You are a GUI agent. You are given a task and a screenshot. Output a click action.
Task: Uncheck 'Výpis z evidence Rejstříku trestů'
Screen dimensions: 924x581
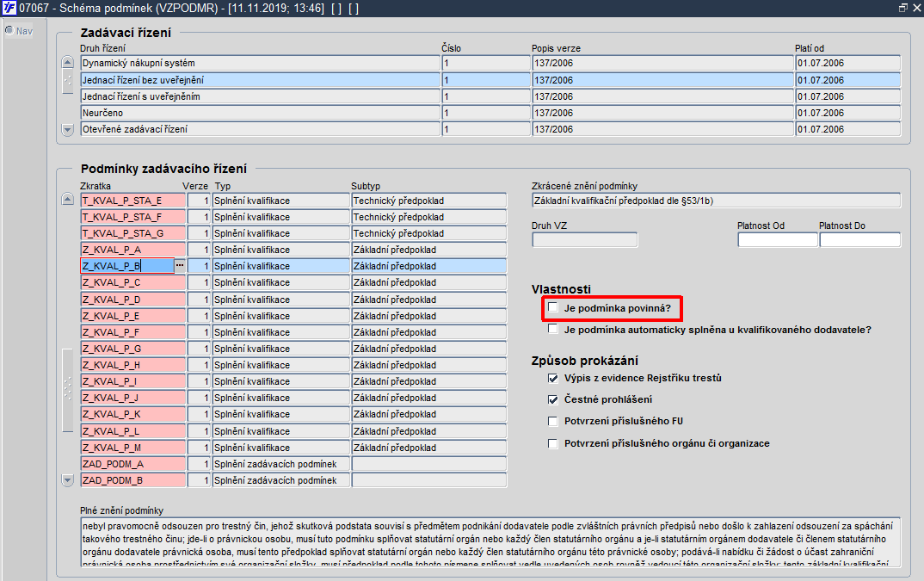pyautogui.click(x=552, y=378)
